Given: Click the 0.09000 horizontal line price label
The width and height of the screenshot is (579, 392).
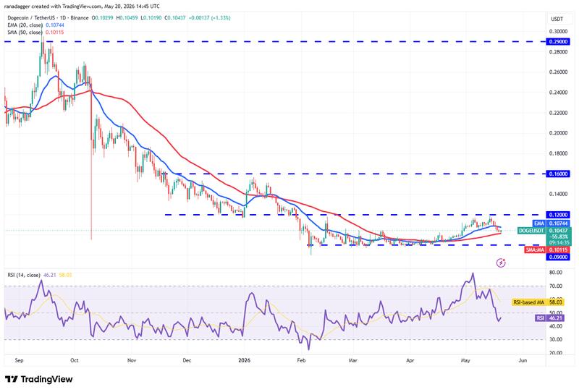Looking at the screenshot, I should 558,257.
